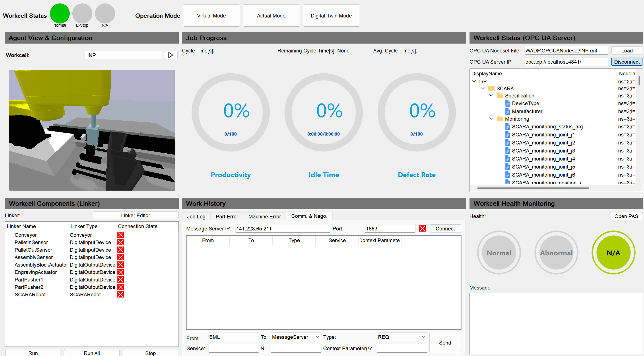This screenshot has height=356, width=644.
Task: Click the message server red status icon
Action: coord(422,228)
